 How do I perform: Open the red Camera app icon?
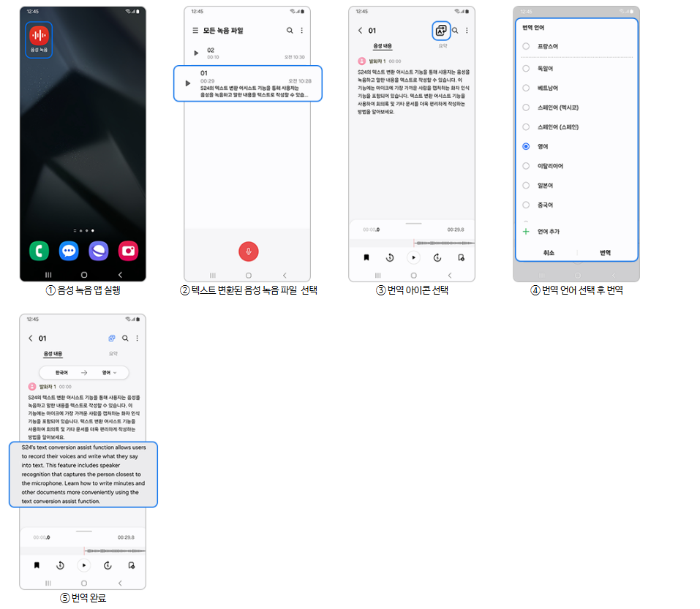click(128, 251)
